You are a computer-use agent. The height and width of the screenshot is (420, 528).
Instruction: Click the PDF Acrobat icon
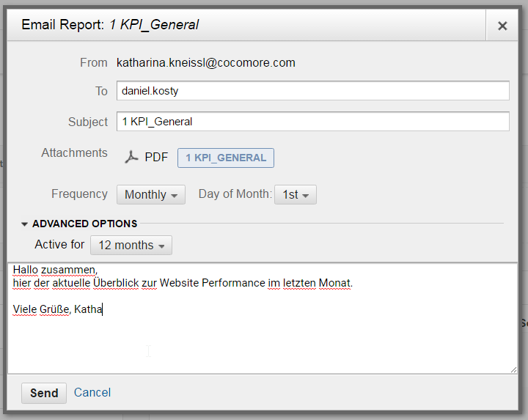[x=131, y=157]
